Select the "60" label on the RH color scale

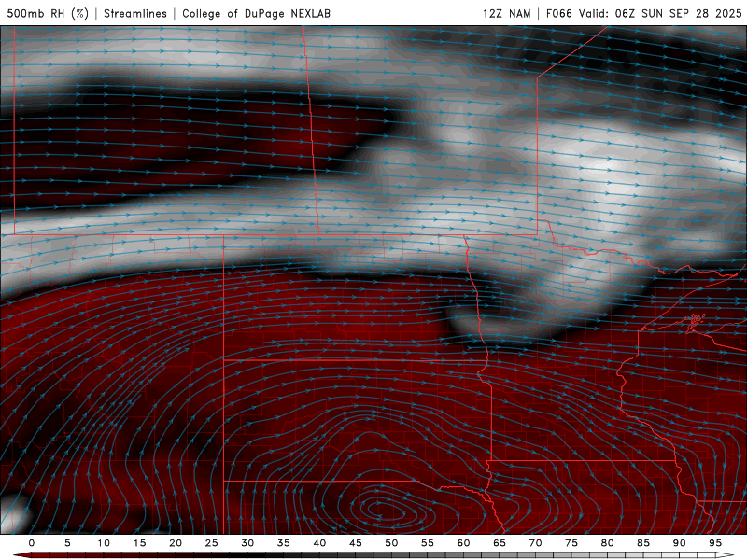coord(463,543)
